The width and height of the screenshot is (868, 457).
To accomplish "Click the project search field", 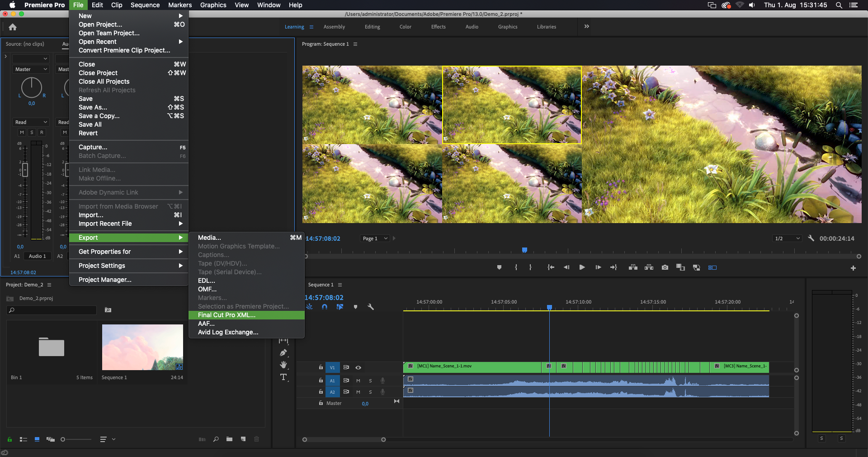I will (x=52, y=310).
